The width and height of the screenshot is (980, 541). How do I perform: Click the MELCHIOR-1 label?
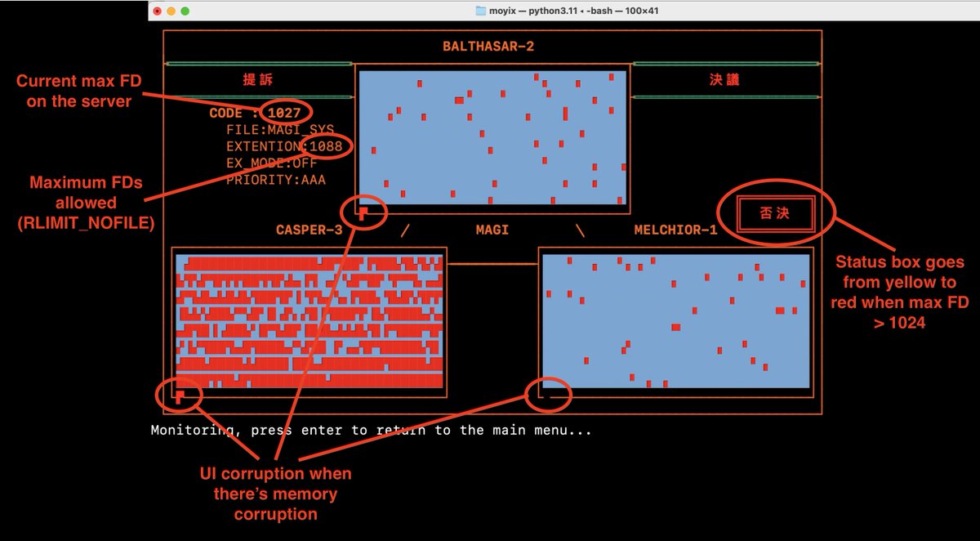point(675,230)
